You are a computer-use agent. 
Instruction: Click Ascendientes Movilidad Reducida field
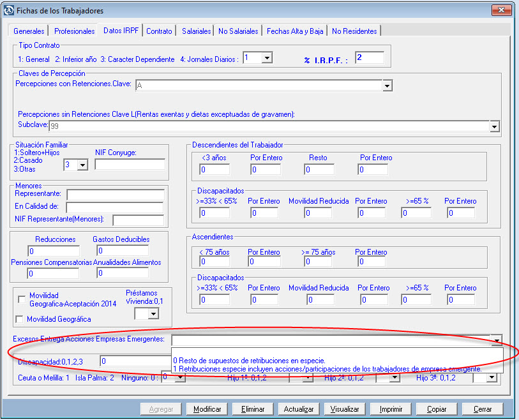(x=320, y=299)
